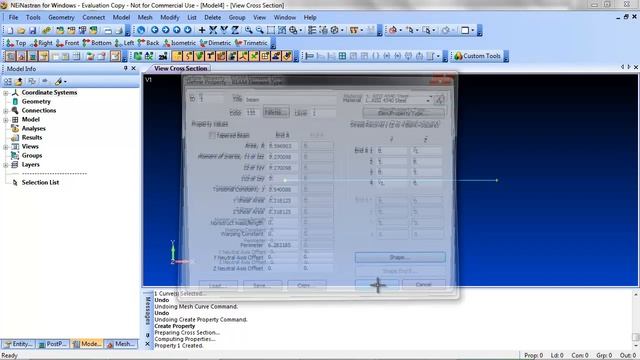Switch to Front view
The height and width of the screenshot is (360, 640).
pos(67,43)
